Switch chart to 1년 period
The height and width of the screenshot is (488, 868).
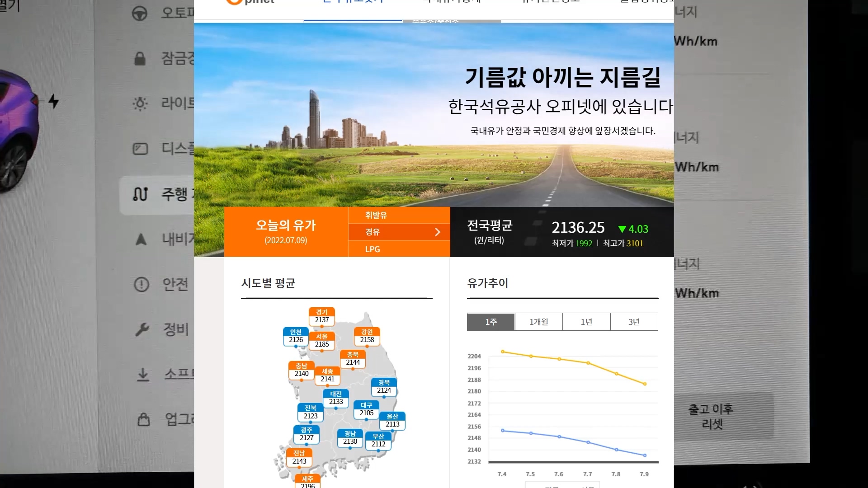pyautogui.click(x=586, y=322)
